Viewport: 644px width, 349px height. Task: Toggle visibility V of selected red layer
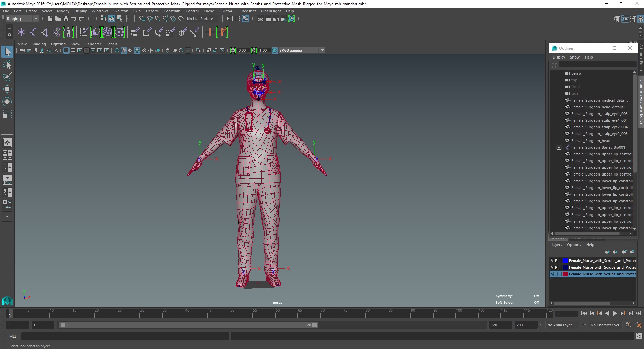[552, 274]
